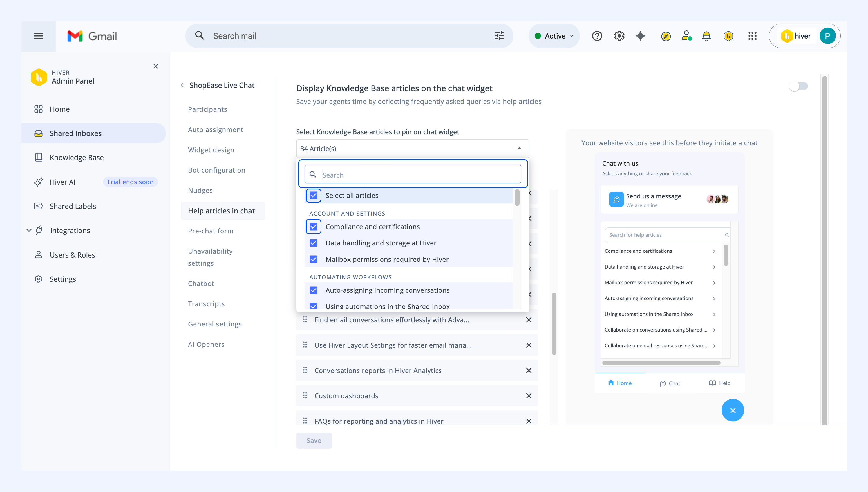The width and height of the screenshot is (868, 492).
Task: Click the Save button
Action: (x=314, y=440)
